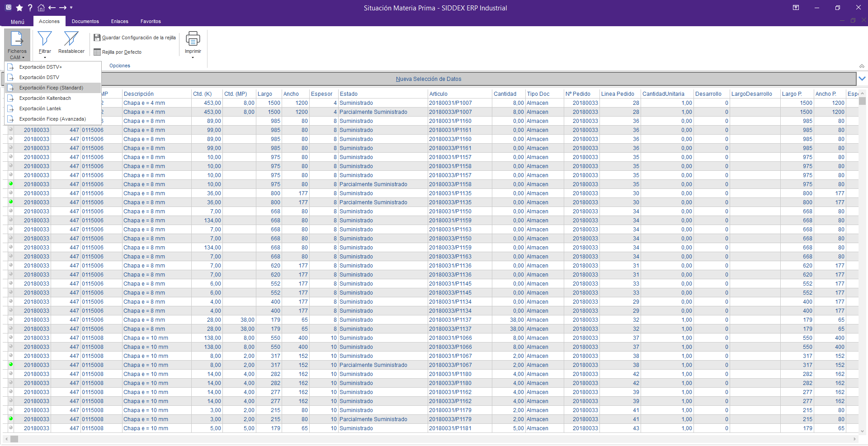Open help via question mark icon
Screen dimensions: 868x446
pyautogui.click(x=30, y=8)
